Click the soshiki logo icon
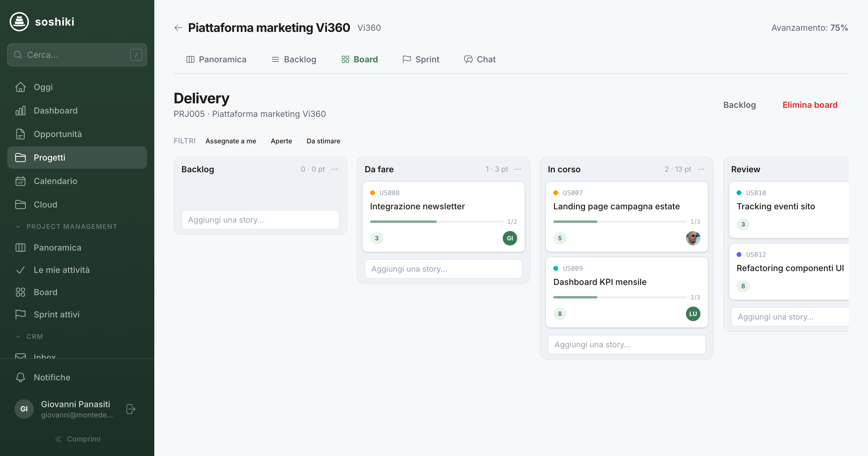This screenshot has height=456, width=868. pyautogui.click(x=19, y=22)
